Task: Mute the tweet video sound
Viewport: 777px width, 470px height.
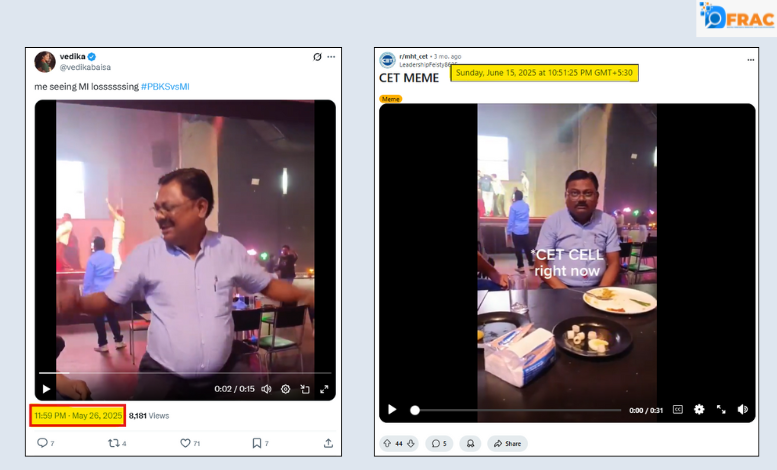Action: coord(266,389)
